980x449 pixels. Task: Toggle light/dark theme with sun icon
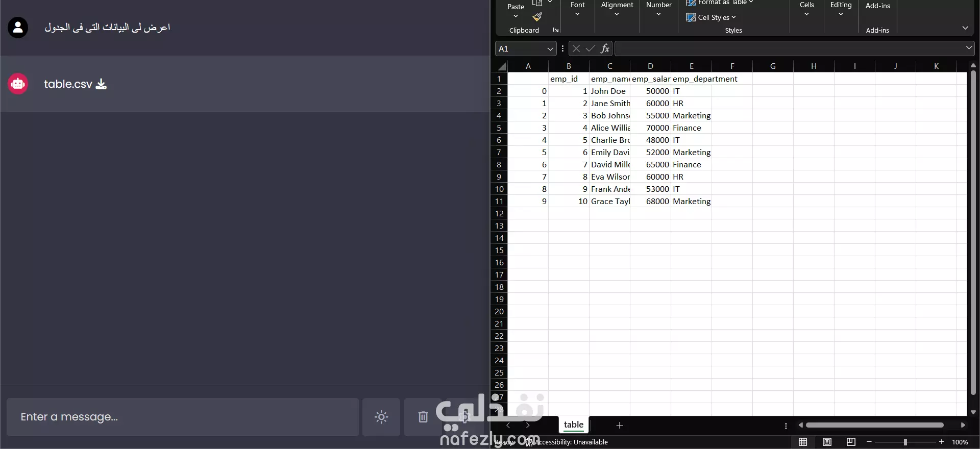[x=381, y=417]
